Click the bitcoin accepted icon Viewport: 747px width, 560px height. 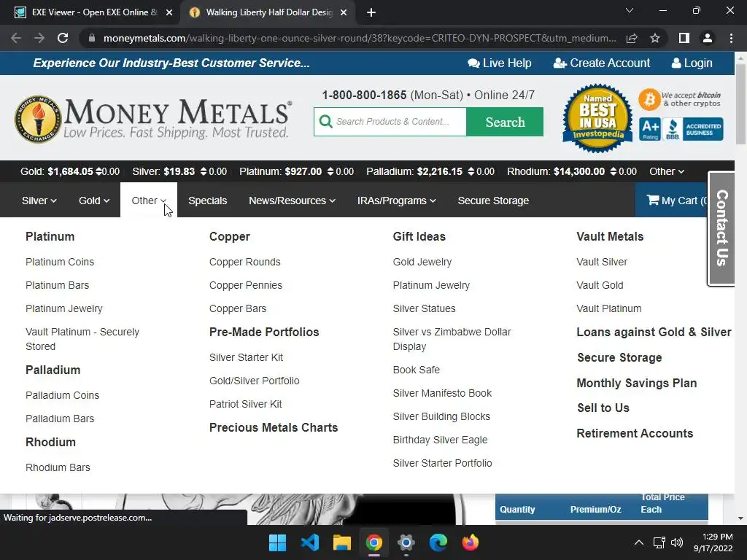[x=649, y=99]
